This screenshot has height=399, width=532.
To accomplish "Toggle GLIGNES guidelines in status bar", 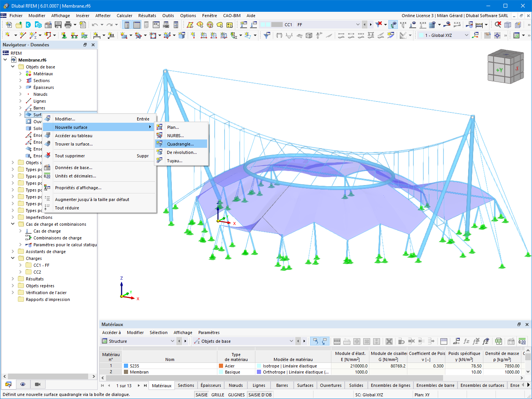I will click(x=236, y=395).
